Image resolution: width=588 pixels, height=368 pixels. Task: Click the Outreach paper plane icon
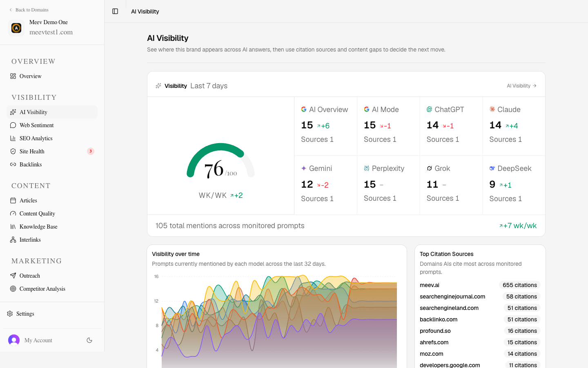pos(13,276)
